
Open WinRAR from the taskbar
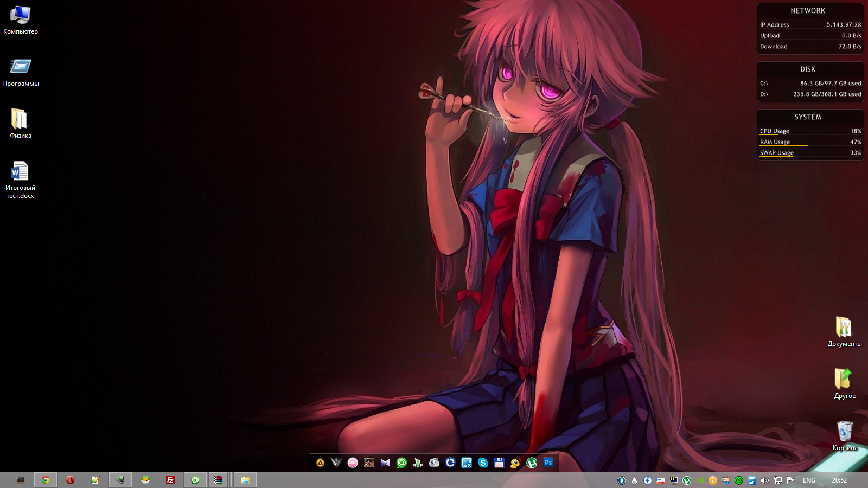(218, 480)
